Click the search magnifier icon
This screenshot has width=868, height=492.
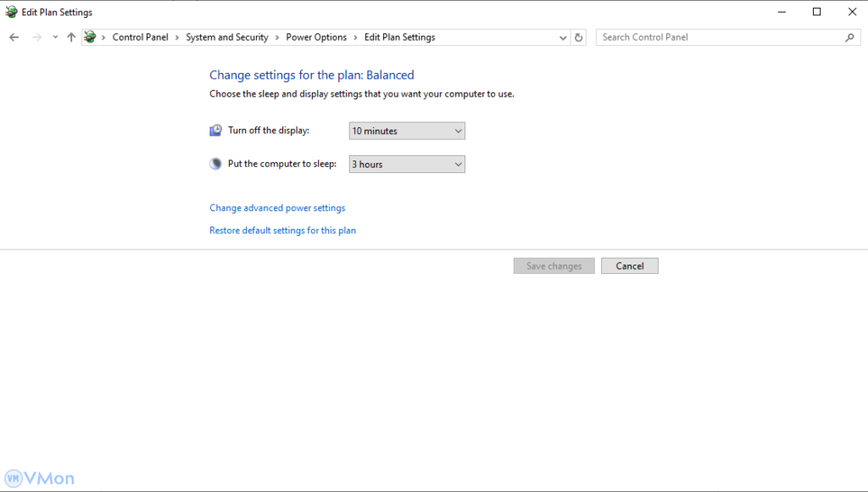pos(849,37)
